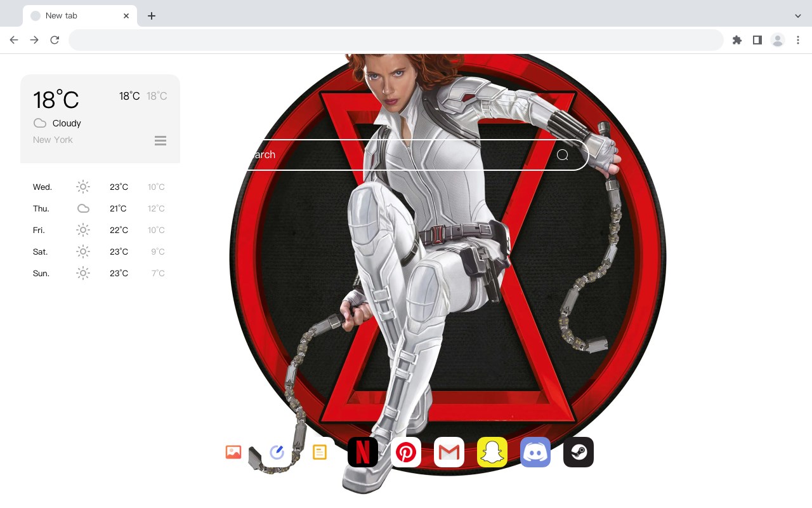The image size is (812, 508).
Task: Select the Sat. forecast row label
Action: [x=41, y=251]
